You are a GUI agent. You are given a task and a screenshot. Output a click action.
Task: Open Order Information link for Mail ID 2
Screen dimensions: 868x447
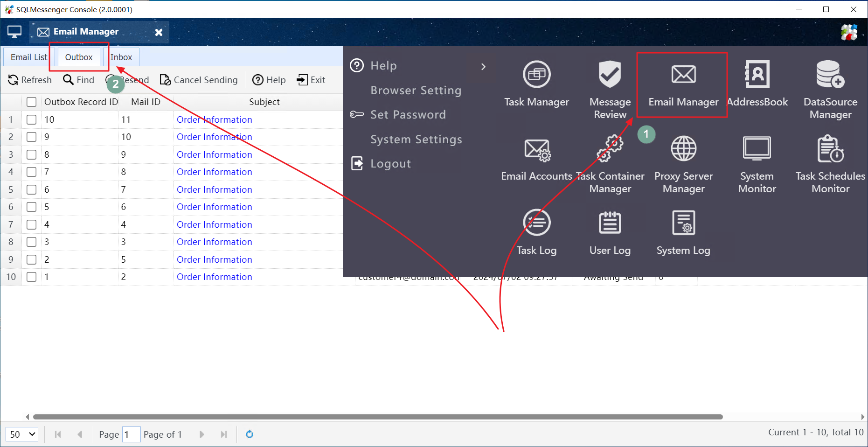tap(215, 277)
